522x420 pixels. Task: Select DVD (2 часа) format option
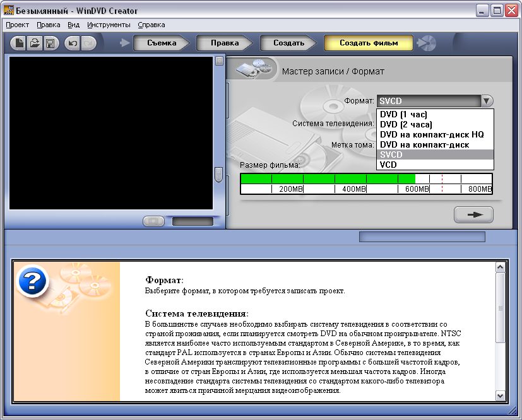(405, 124)
